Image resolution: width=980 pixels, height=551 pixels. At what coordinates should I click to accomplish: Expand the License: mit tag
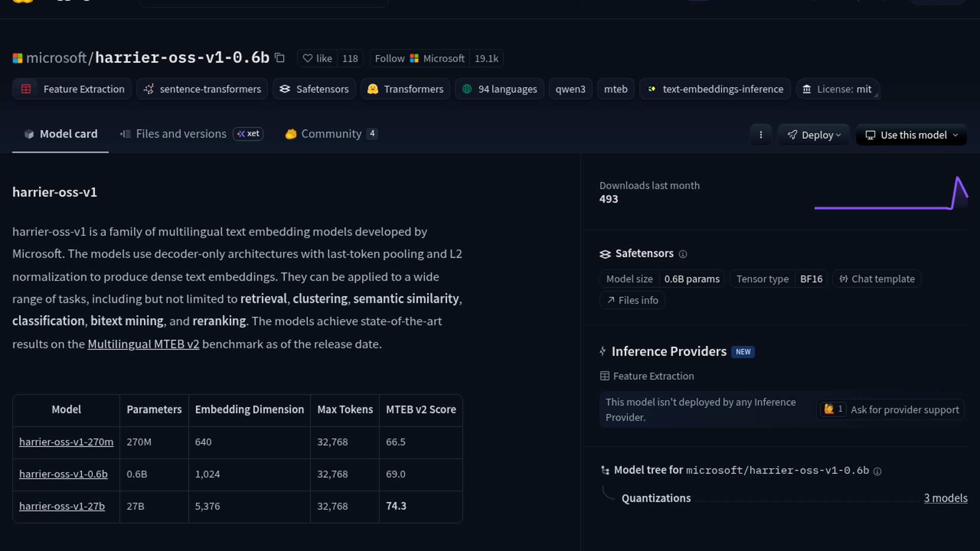(837, 89)
